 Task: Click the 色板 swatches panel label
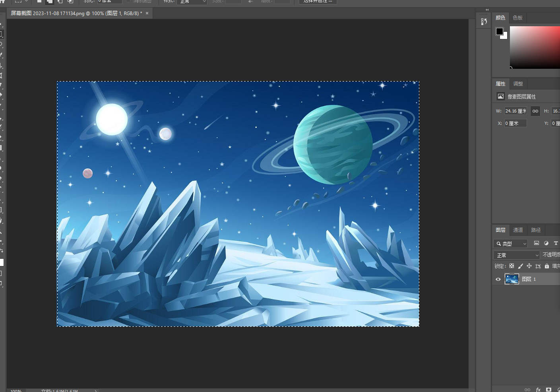(517, 17)
